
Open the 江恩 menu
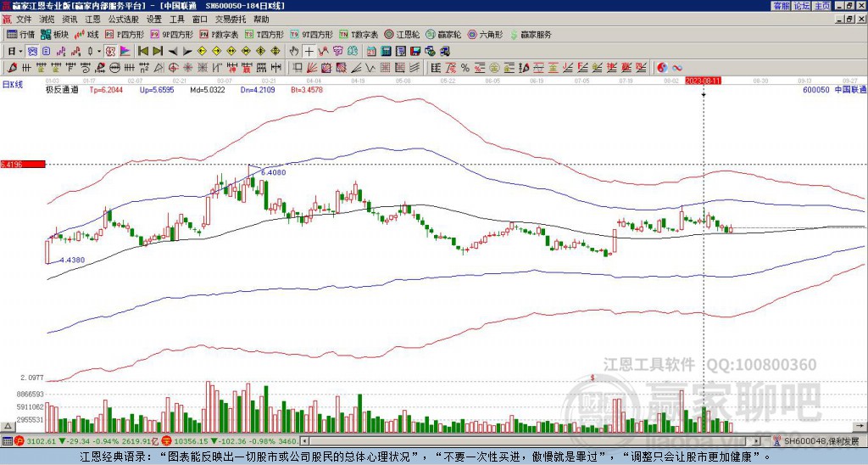click(x=92, y=20)
